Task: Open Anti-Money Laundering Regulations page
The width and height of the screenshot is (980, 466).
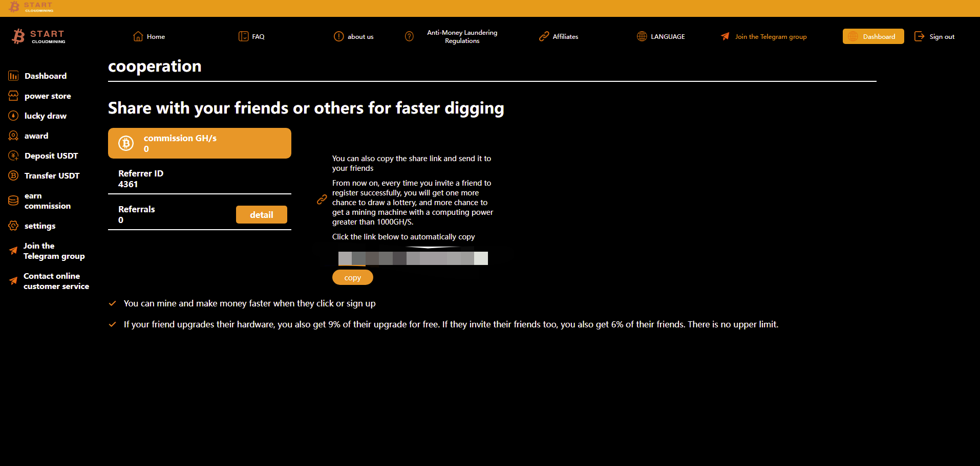Action: click(462, 36)
